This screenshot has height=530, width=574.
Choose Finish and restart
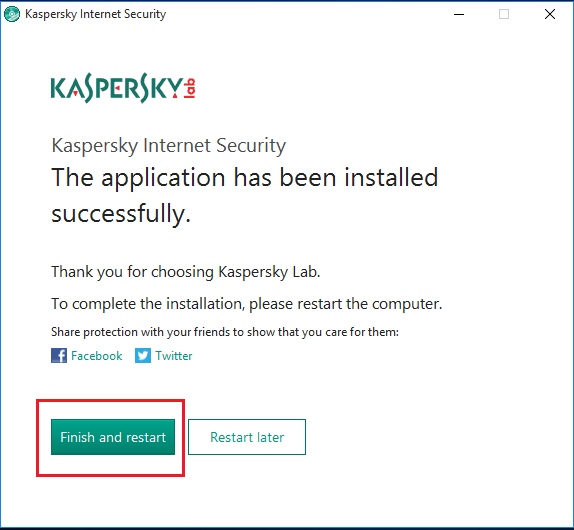click(113, 437)
